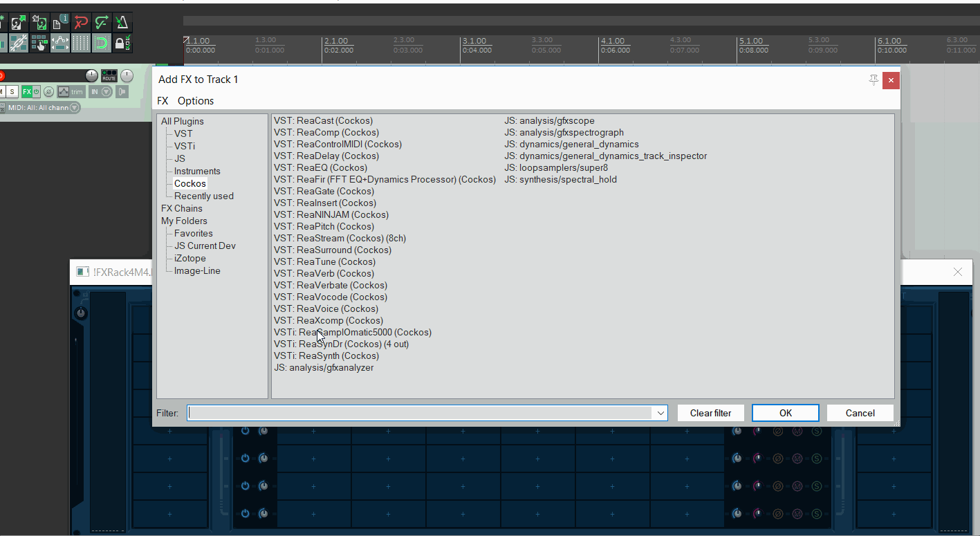Click timeline ruler at 5.1.00
Viewport: 980px width, 536px height.
750,41
